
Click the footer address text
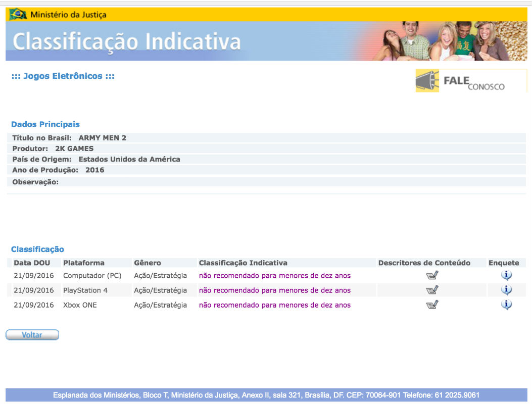click(x=266, y=395)
